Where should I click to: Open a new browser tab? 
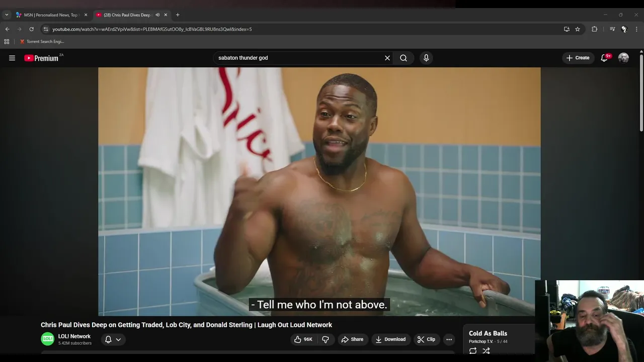coord(178,15)
